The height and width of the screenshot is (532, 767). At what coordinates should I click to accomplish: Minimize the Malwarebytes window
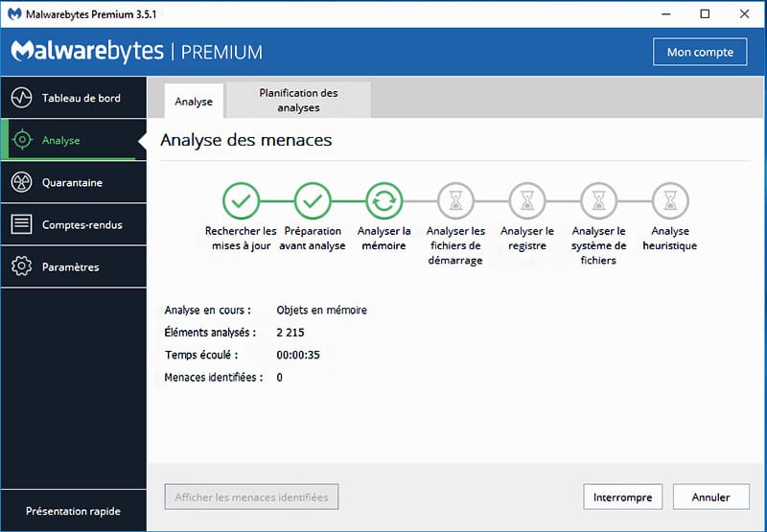665,13
